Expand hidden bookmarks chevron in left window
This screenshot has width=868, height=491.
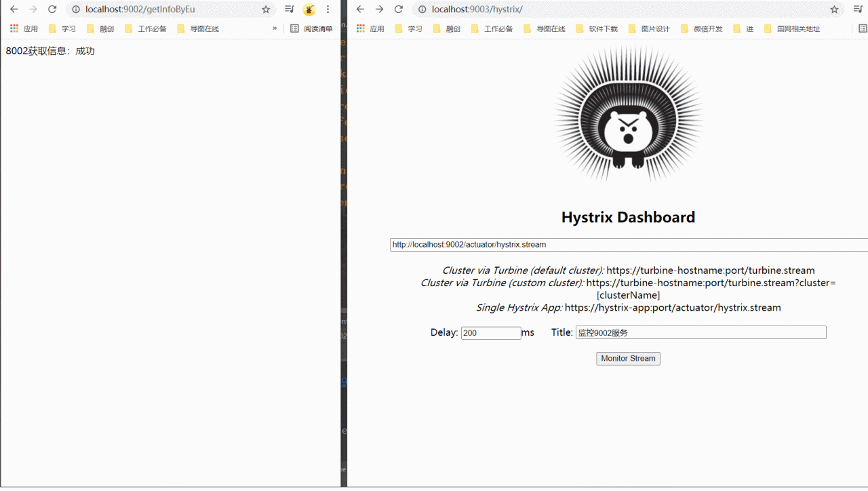coord(275,28)
